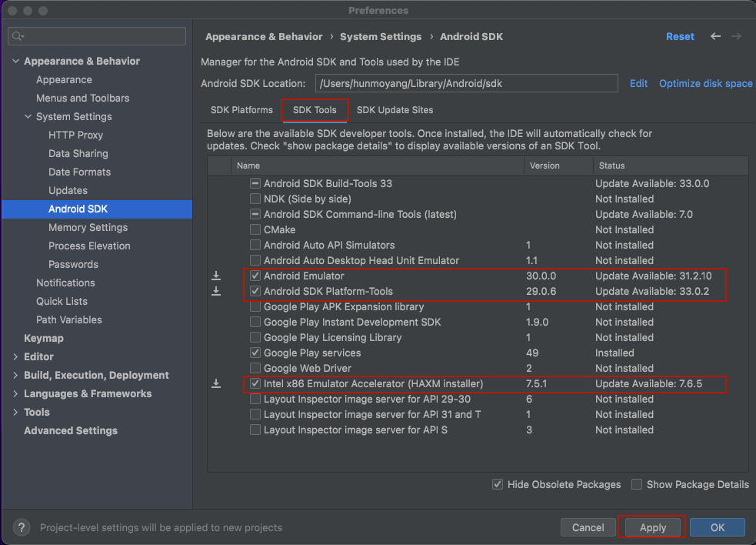Enable Show Package Details
Screen dimensions: 756x545
coord(637,484)
